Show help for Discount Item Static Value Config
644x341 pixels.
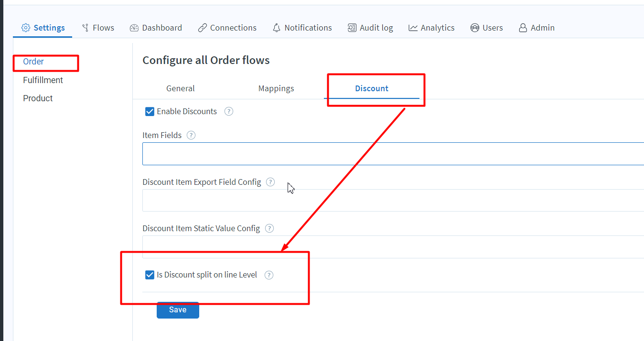point(269,228)
